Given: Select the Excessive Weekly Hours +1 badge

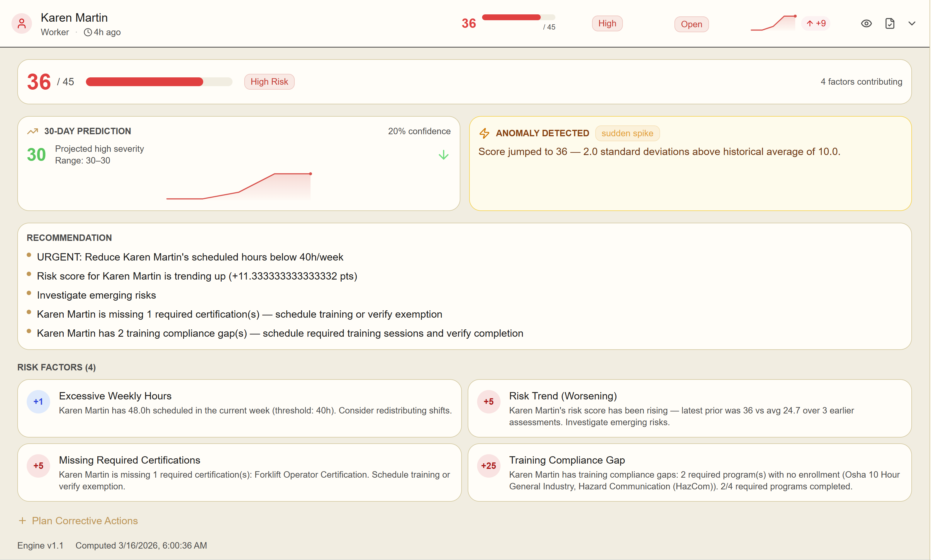Looking at the screenshot, I should (38, 401).
